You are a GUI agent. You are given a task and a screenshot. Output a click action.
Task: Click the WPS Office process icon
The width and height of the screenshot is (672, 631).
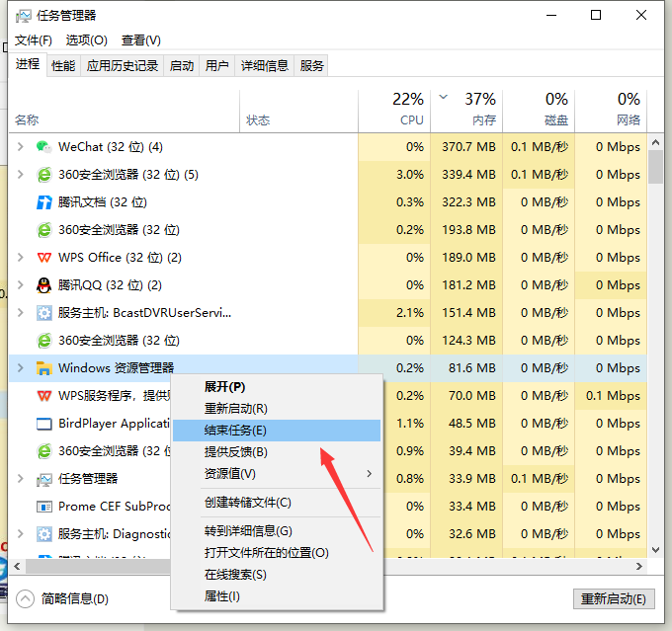[x=43, y=258]
